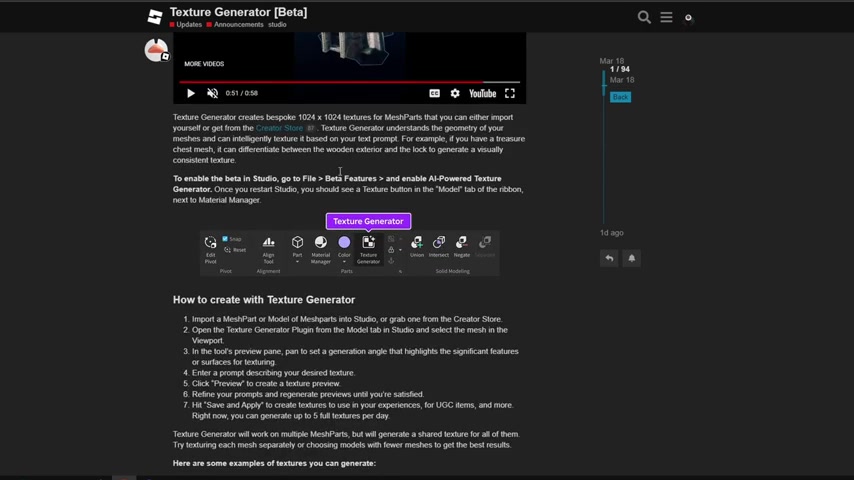Click the Reset pivot option in ribbon image
Screen dimensions: 854x480
tap(235, 250)
